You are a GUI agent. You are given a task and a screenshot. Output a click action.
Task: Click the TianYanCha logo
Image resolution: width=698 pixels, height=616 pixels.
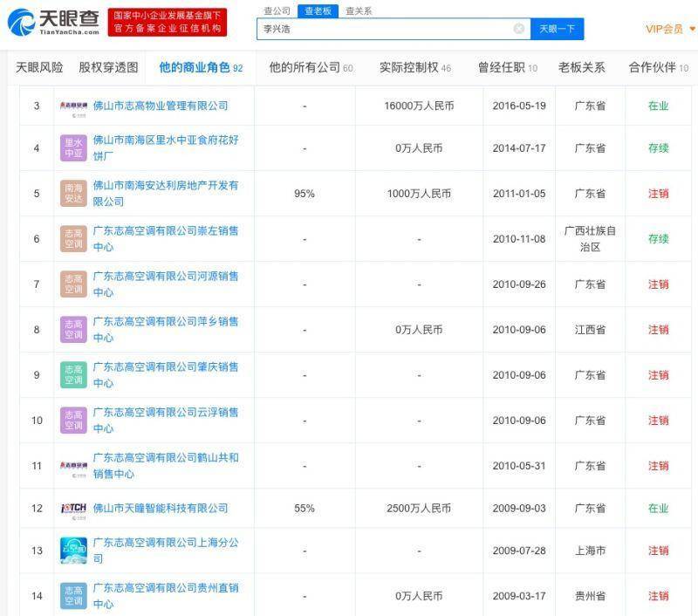click(x=53, y=23)
